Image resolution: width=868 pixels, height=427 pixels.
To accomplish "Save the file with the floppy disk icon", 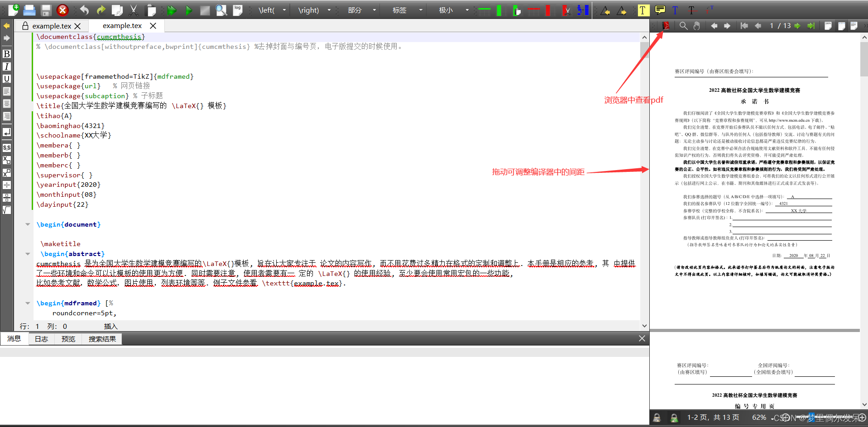I will click(x=46, y=10).
